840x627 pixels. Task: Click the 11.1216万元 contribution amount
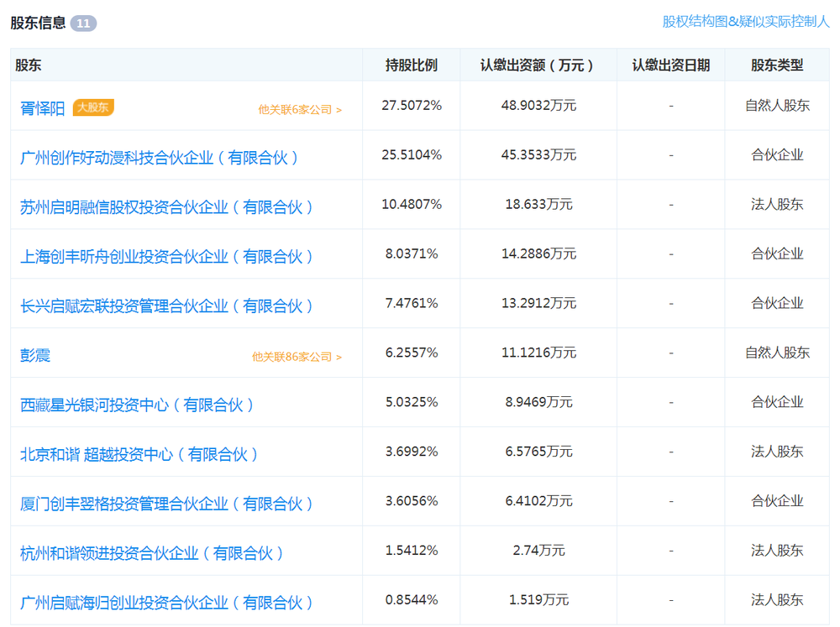538,353
